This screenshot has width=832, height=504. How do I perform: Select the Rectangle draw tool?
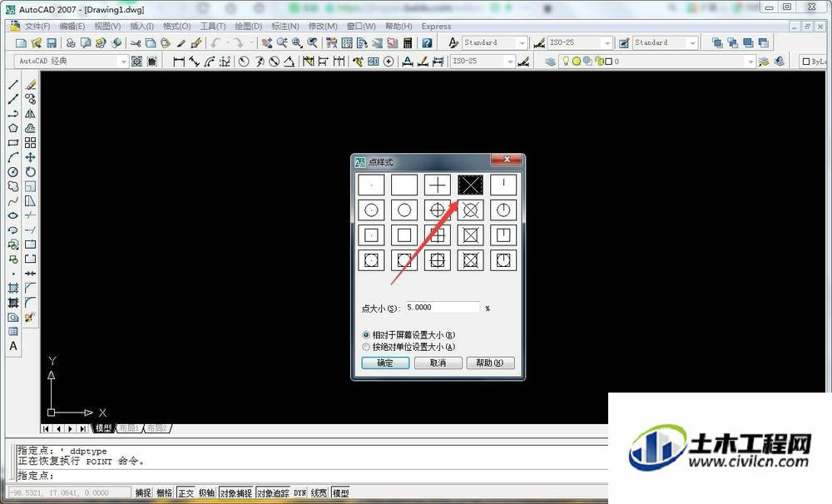pyautogui.click(x=13, y=143)
